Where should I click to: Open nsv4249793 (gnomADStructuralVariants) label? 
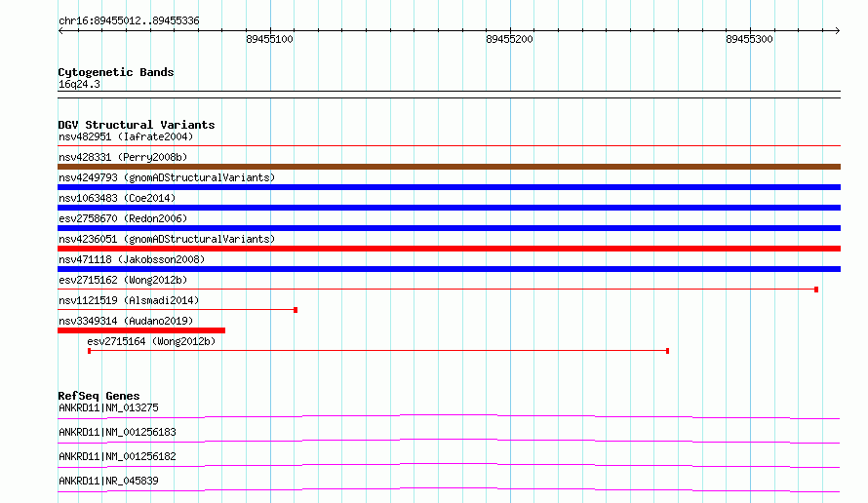(167, 177)
